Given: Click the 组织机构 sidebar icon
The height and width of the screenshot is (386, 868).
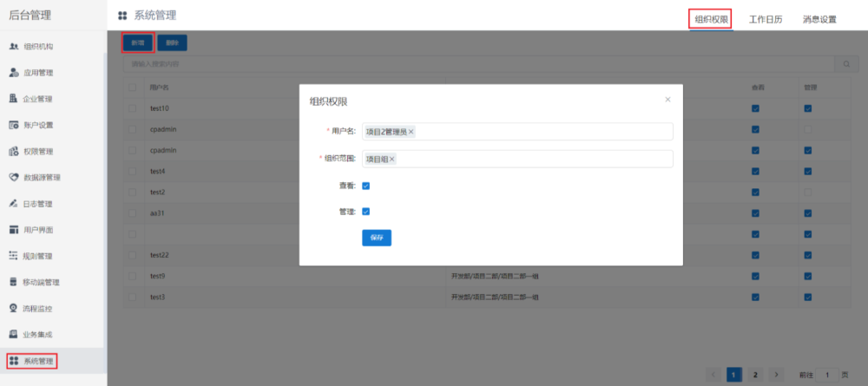Looking at the screenshot, I should coord(14,46).
